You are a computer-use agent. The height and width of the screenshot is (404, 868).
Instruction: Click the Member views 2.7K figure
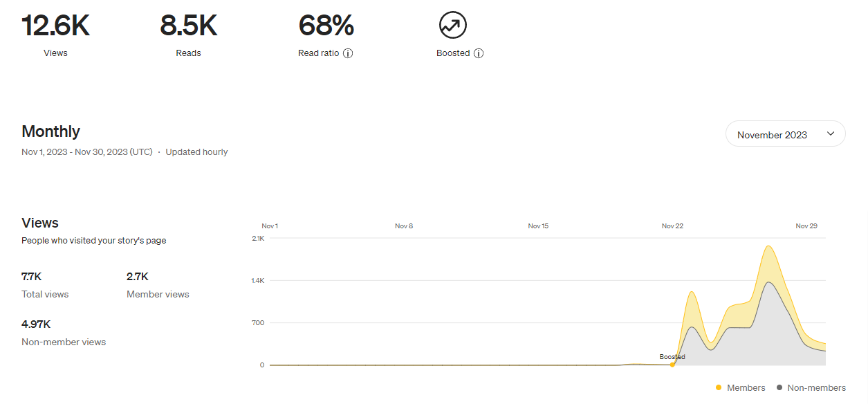point(136,276)
